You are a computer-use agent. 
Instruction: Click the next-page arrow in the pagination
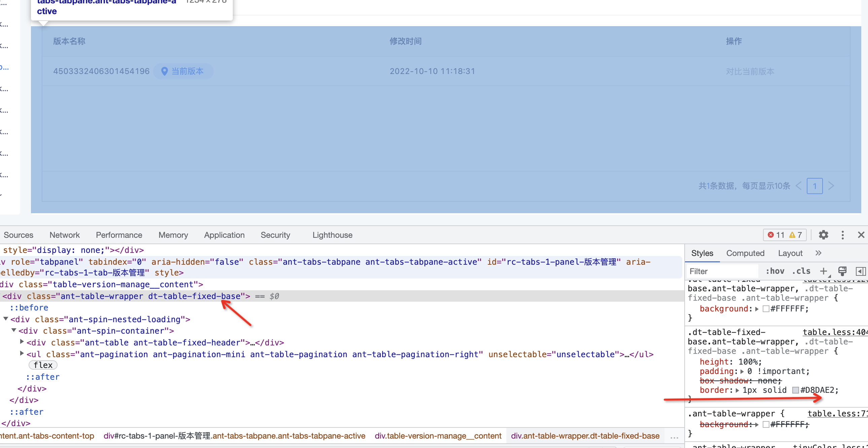(831, 186)
